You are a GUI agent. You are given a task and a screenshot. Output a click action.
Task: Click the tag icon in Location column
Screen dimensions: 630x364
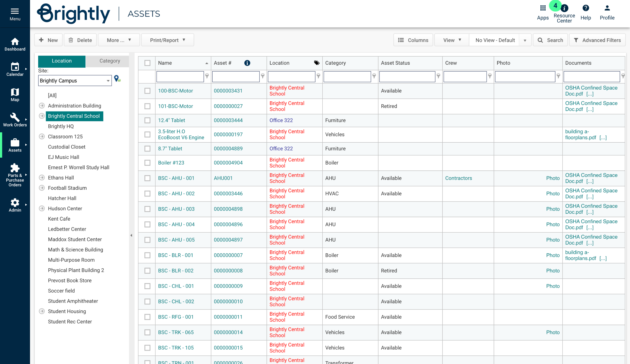pos(316,63)
